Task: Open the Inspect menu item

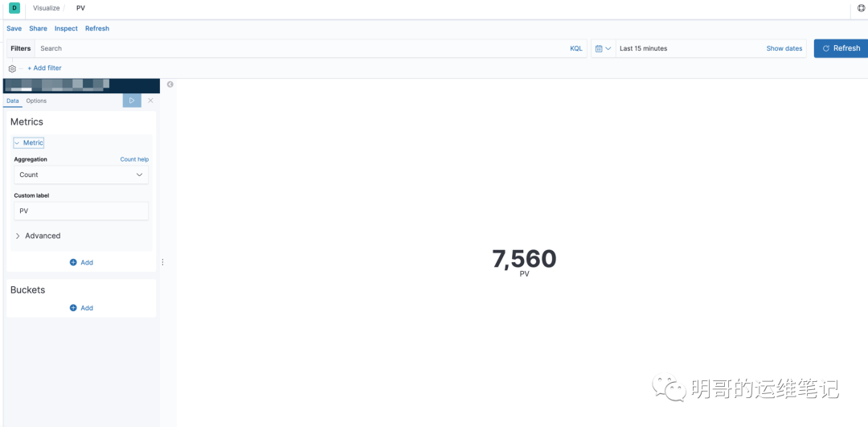Action: [66, 28]
